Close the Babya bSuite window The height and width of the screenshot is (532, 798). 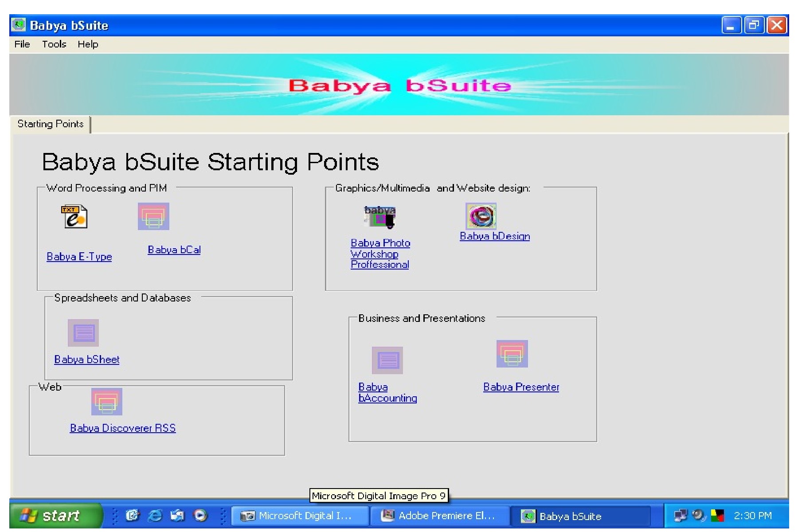[777, 25]
